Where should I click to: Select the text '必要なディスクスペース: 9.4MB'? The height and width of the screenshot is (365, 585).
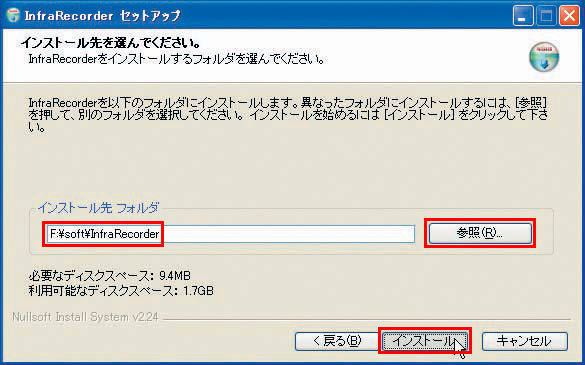tap(110, 276)
